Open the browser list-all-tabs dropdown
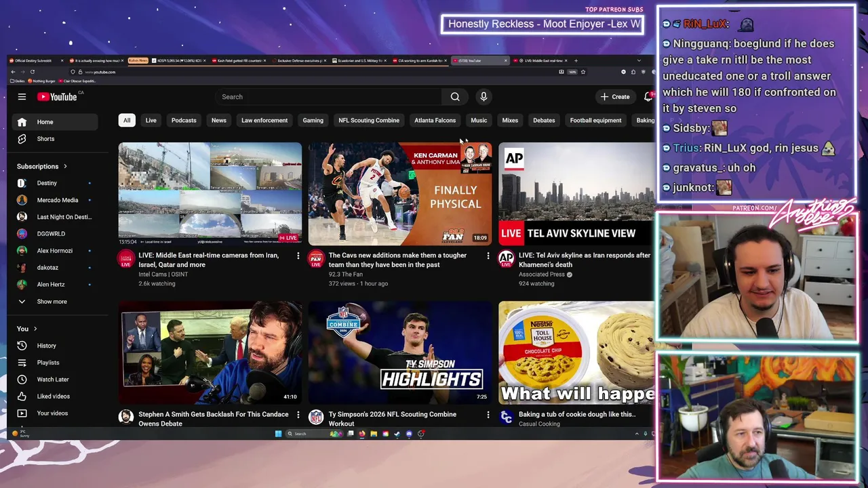868x488 pixels. [x=639, y=60]
